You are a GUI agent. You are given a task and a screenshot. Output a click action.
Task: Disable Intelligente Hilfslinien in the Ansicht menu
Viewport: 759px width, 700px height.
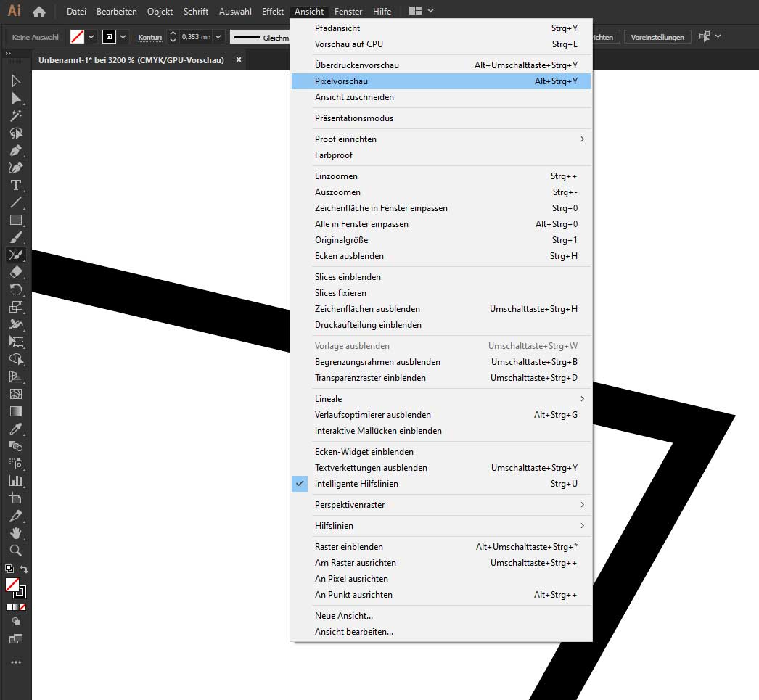coord(361,484)
